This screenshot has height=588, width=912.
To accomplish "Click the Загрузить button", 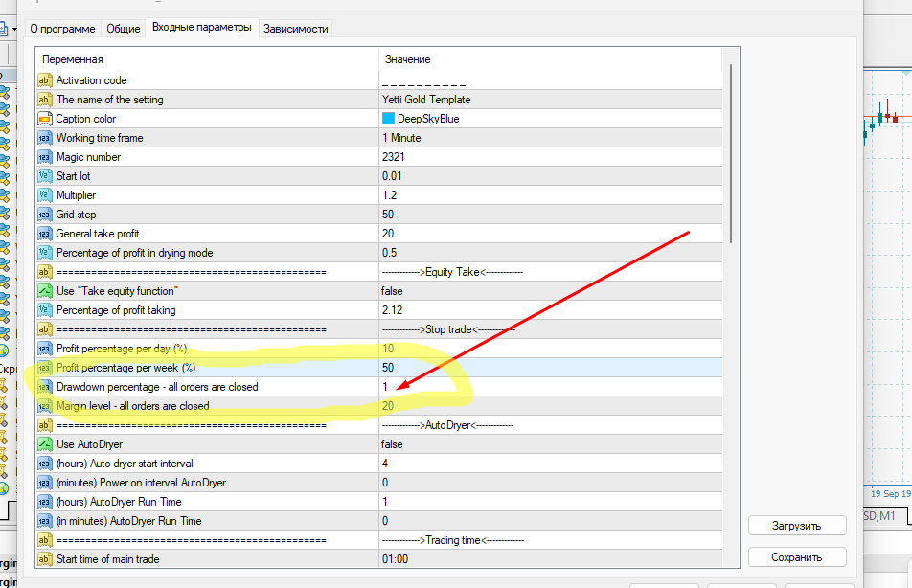I will tap(796, 526).
